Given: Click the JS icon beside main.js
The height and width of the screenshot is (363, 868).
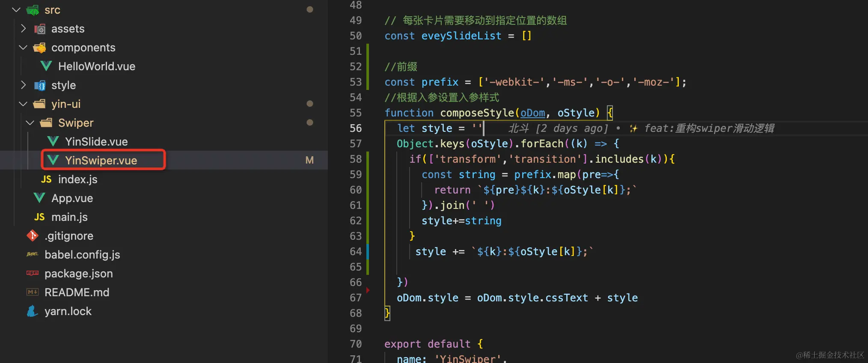Looking at the screenshot, I should (39, 217).
